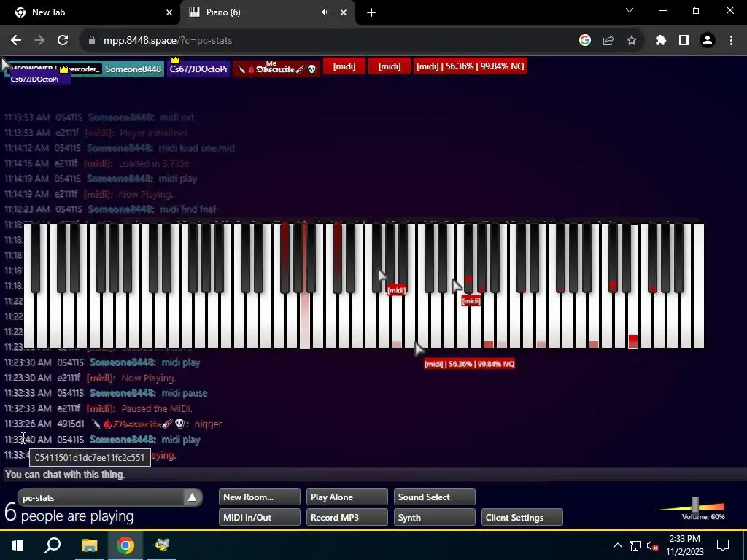Close the Piano (6) tab
The height and width of the screenshot is (560, 747).
(344, 12)
